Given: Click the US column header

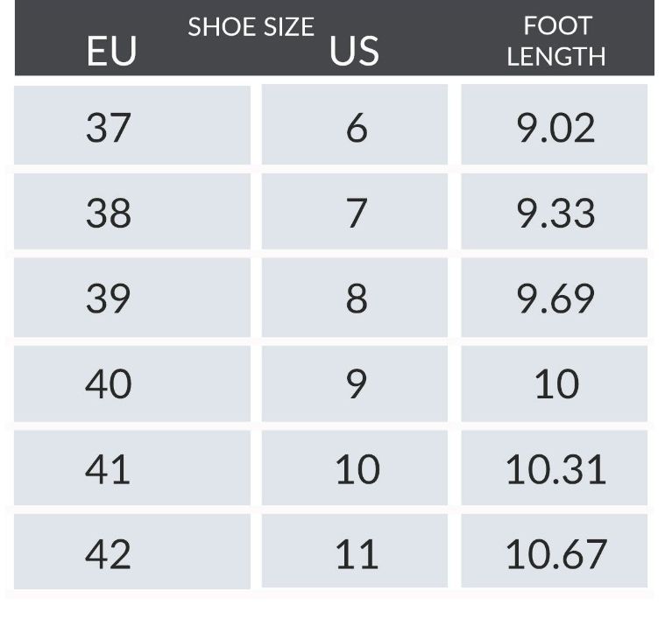Looking at the screenshot, I should tap(354, 52).
